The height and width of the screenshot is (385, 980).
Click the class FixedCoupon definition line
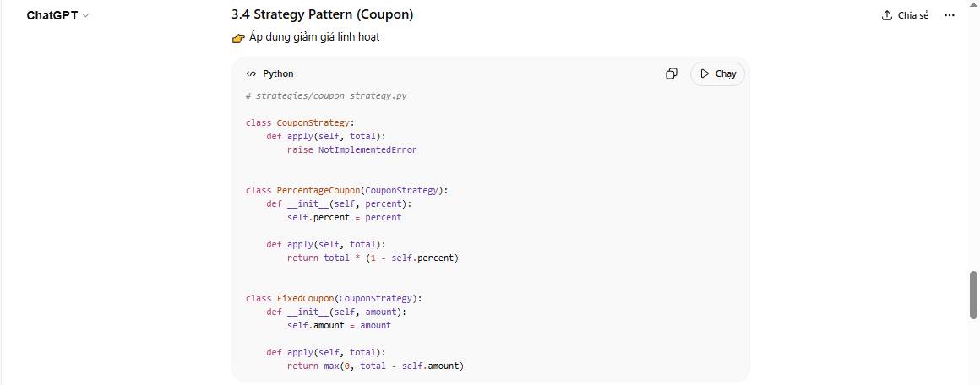click(334, 298)
